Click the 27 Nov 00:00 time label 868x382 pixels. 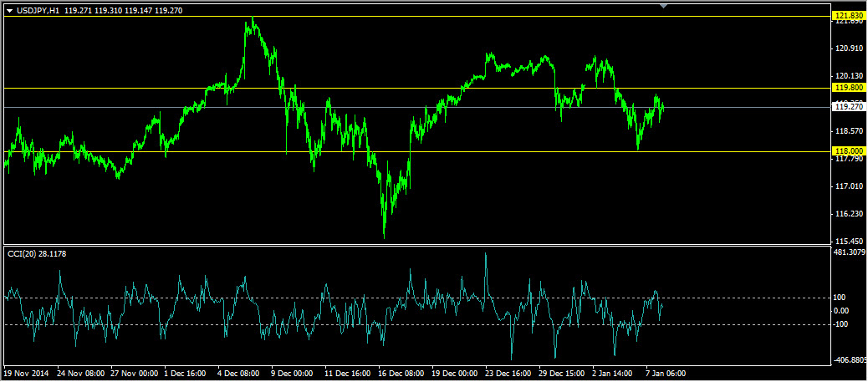(x=134, y=374)
